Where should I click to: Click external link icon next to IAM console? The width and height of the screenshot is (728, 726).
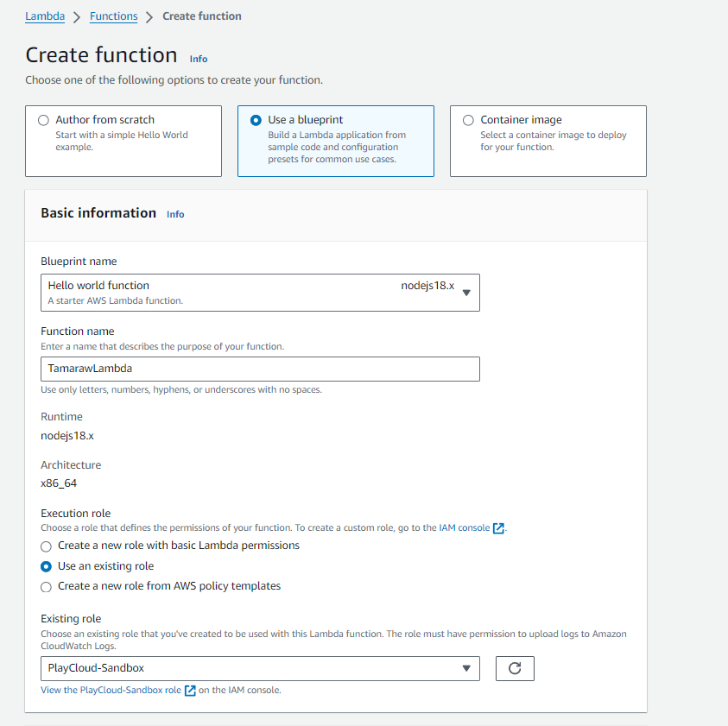498,528
